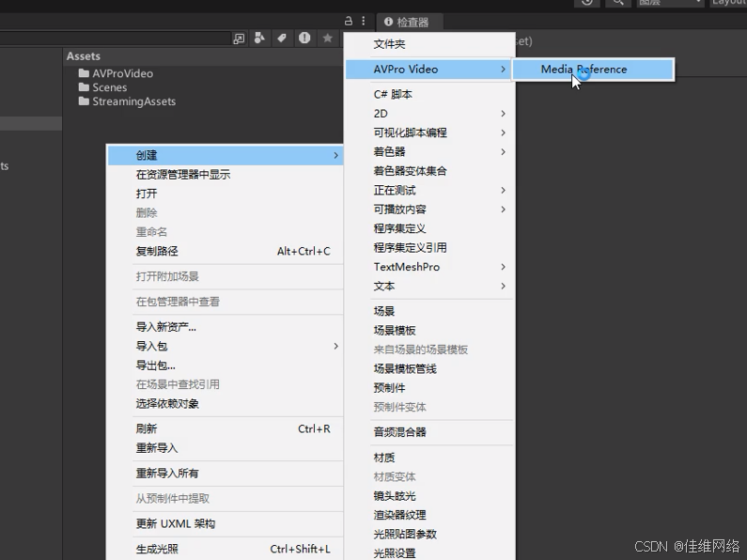Select 文件夹 to create a folder
The image size is (747, 560).
click(429, 44)
